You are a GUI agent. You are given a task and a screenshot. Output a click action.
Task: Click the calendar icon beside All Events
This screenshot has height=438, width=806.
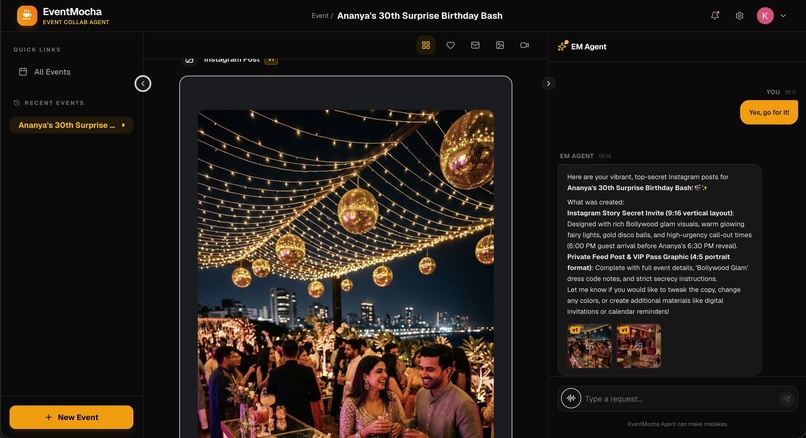pyautogui.click(x=23, y=72)
